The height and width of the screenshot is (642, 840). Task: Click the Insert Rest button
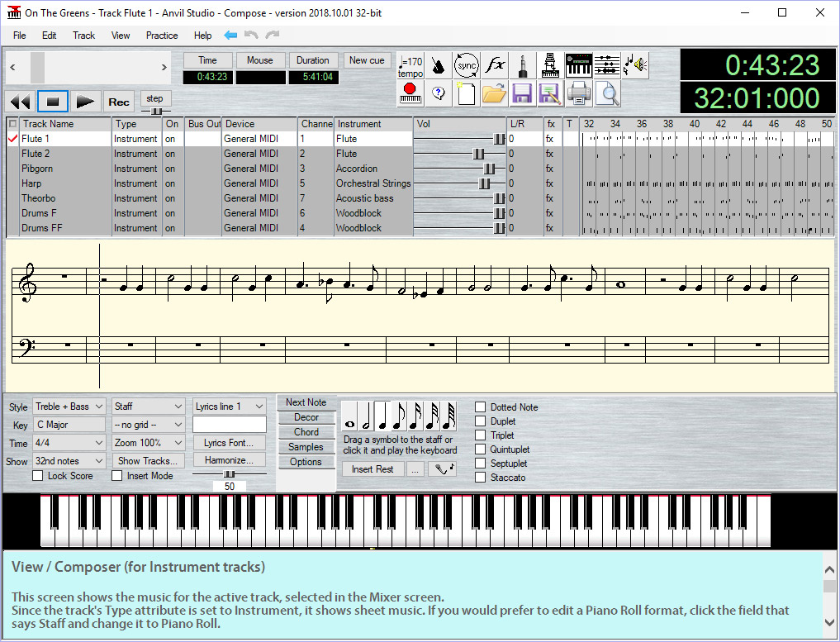[x=373, y=469]
